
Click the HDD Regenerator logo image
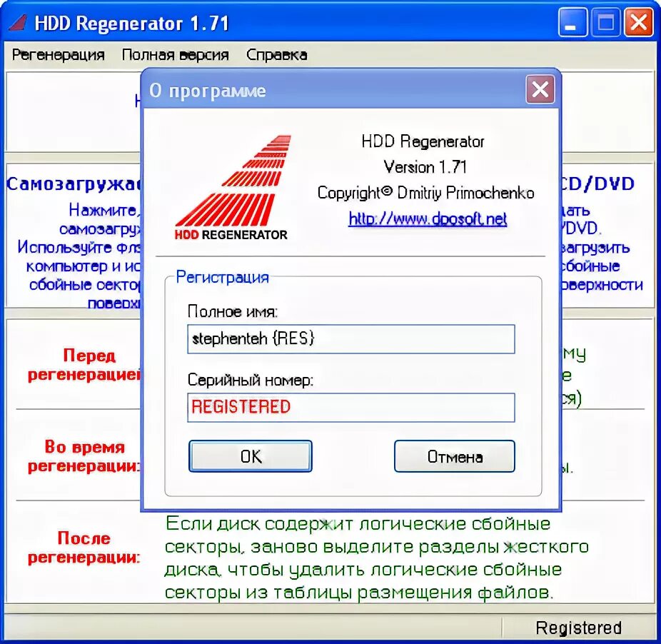[232, 188]
